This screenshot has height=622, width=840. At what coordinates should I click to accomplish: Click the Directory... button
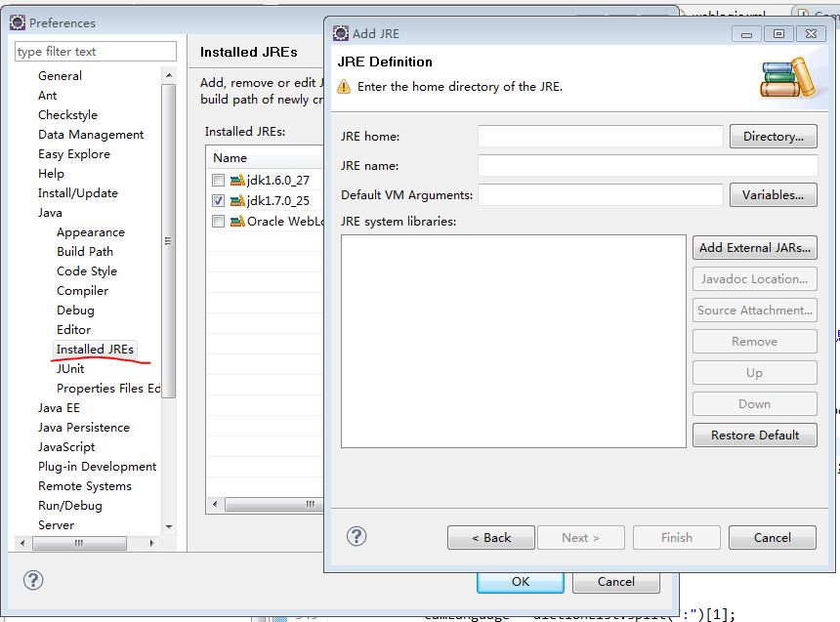[x=773, y=136]
